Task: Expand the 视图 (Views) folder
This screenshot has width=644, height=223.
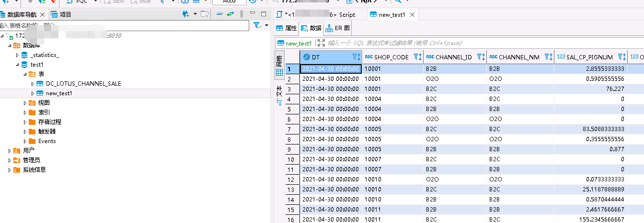Action: tap(25, 103)
